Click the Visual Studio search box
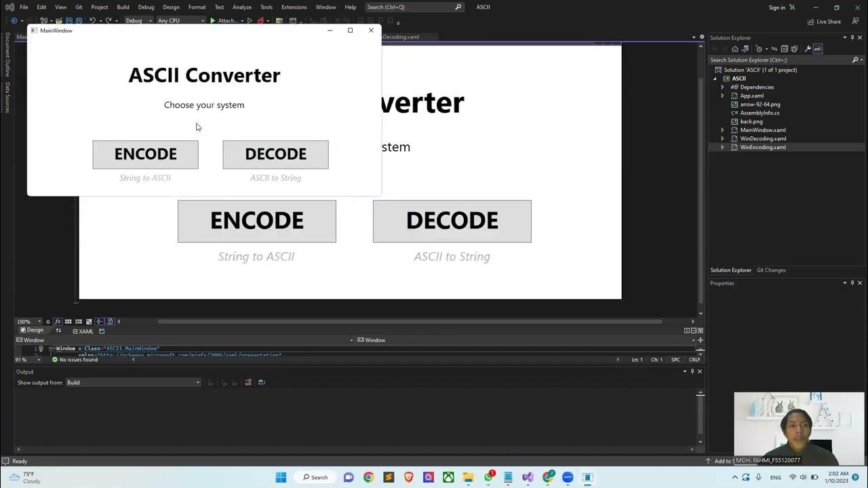The height and width of the screenshot is (488, 868). pos(414,7)
